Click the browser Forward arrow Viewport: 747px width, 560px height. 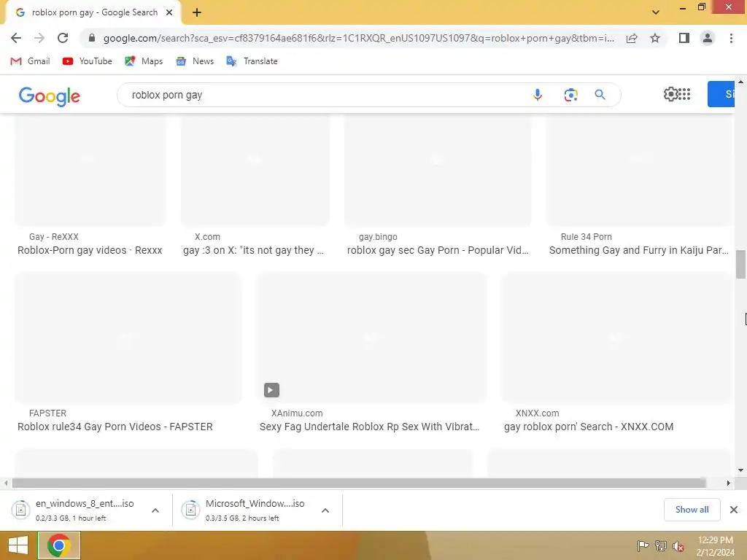point(39,38)
